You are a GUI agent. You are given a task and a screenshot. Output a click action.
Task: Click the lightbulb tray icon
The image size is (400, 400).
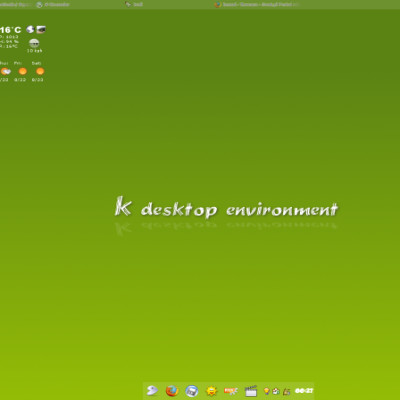coord(266,391)
